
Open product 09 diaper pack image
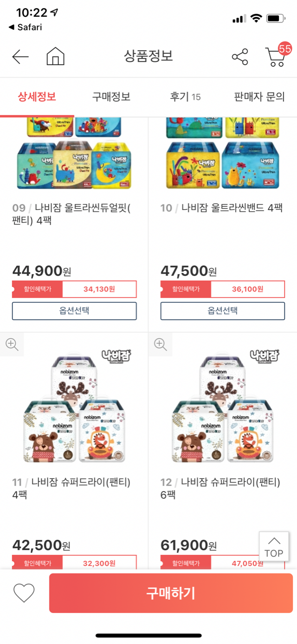74,153
